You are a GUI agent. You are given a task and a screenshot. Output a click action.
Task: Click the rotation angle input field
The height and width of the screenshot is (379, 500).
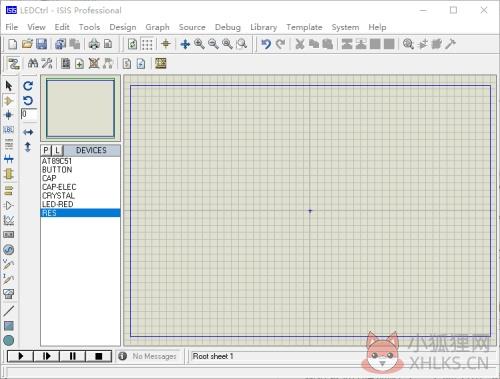click(x=29, y=114)
